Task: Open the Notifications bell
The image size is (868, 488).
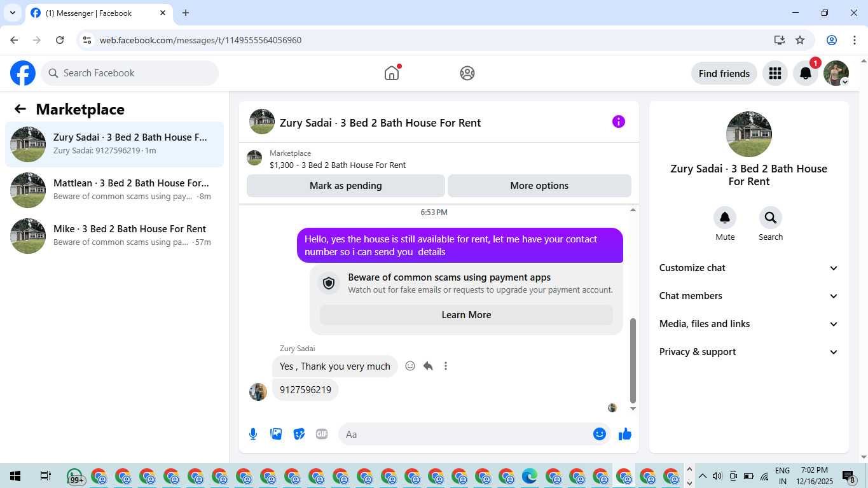Action: 806,73
